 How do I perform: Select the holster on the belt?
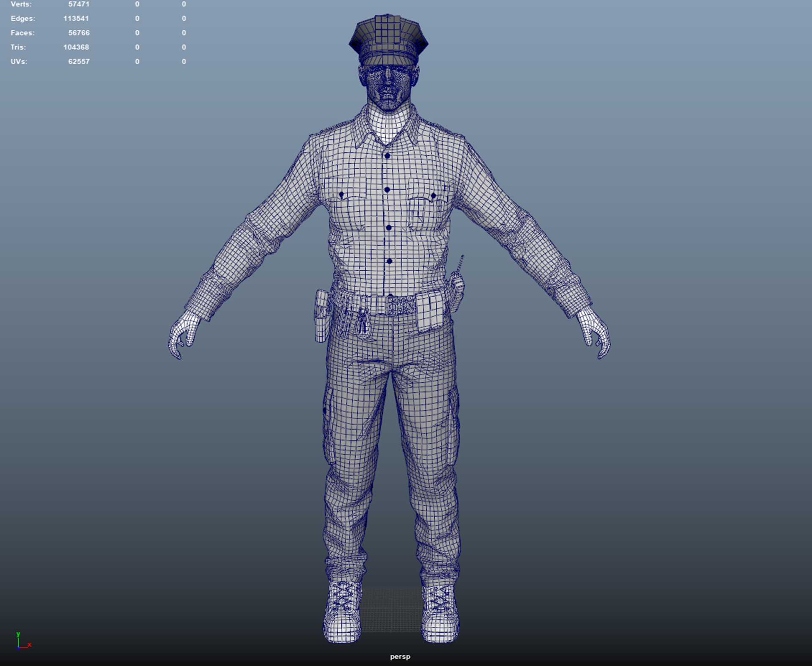pos(322,315)
